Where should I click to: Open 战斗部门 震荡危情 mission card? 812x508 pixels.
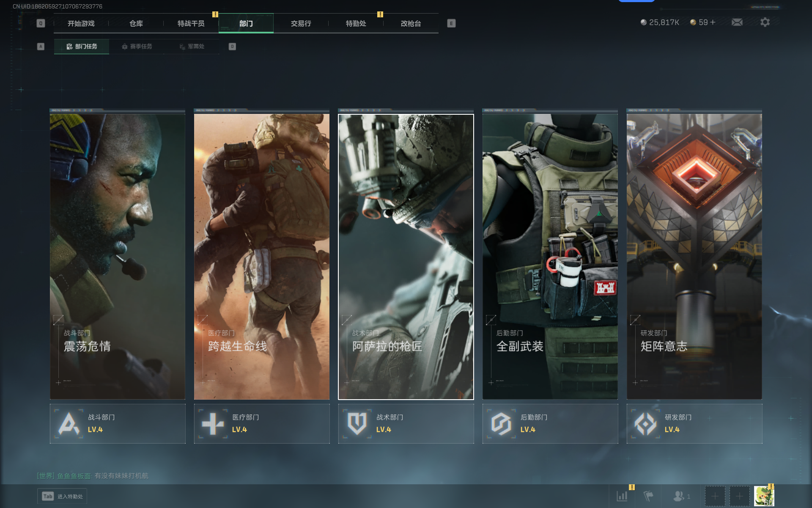click(118, 256)
